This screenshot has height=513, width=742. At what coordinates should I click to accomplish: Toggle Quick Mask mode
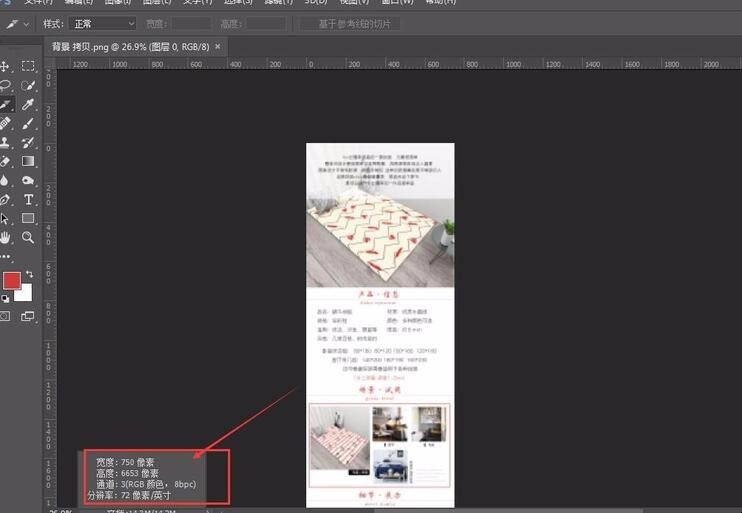5,317
